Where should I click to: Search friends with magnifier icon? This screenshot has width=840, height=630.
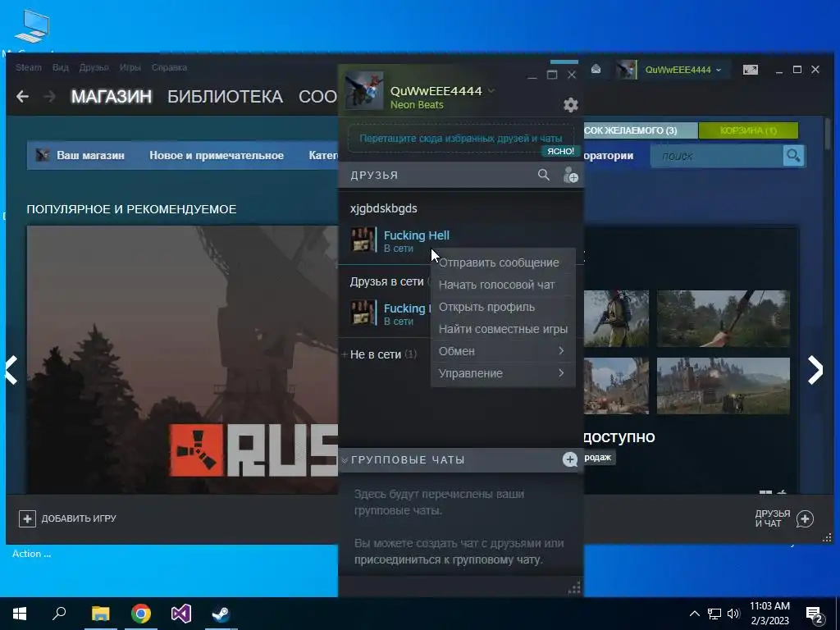[543, 175]
